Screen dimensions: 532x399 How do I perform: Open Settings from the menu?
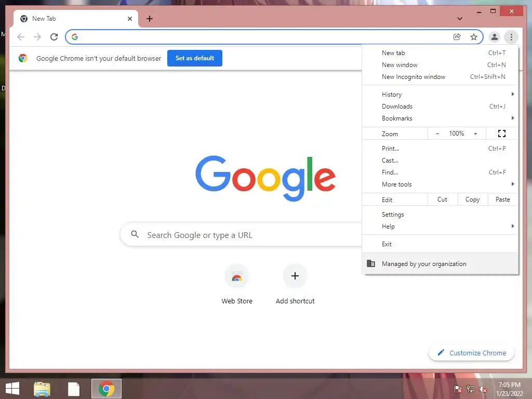(x=440, y=215)
